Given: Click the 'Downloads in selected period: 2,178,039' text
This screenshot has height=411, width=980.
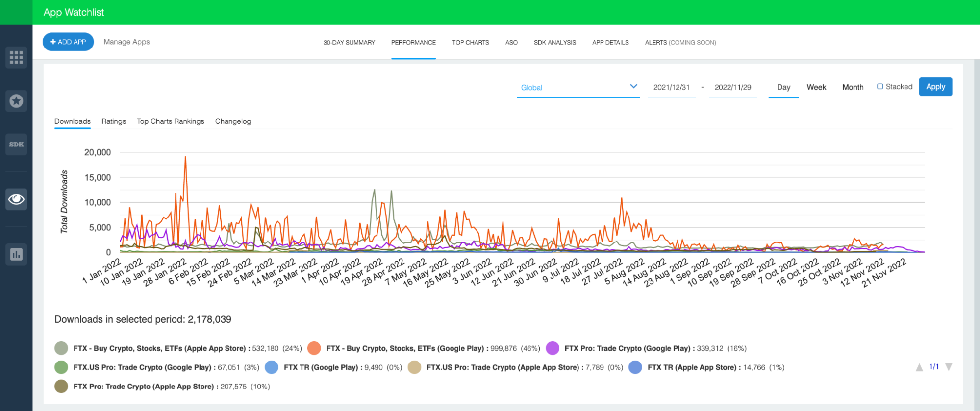Looking at the screenshot, I should [x=143, y=319].
